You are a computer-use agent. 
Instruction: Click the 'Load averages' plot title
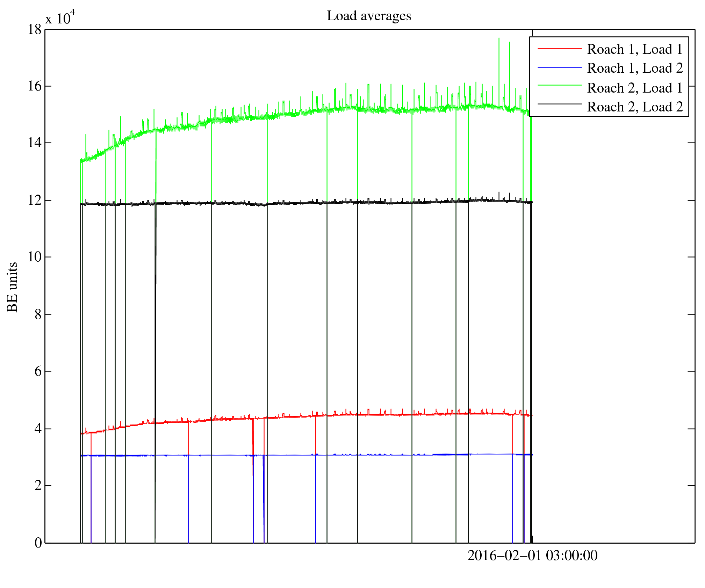[369, 16]
